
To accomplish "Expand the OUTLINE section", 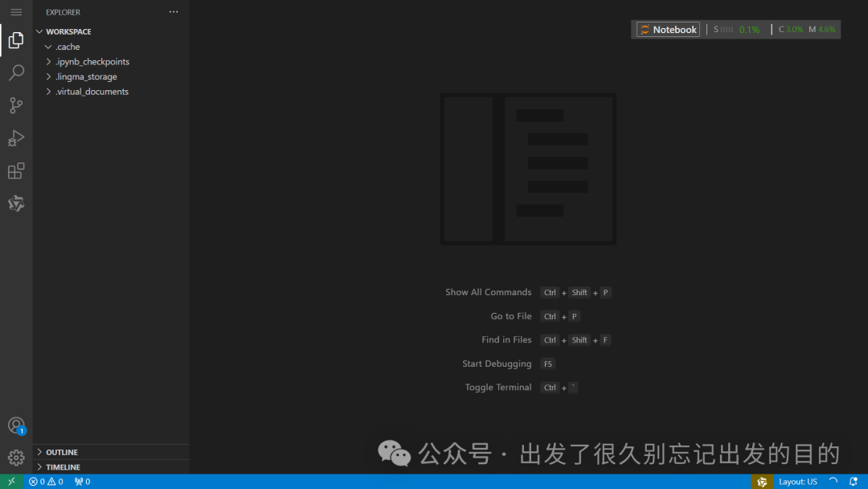I will tap(59, 451).
